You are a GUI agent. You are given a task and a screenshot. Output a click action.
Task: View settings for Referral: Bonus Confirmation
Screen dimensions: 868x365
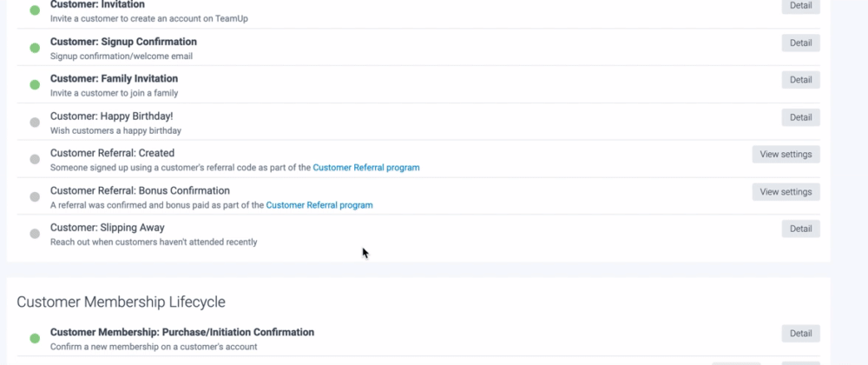point(786,192)
